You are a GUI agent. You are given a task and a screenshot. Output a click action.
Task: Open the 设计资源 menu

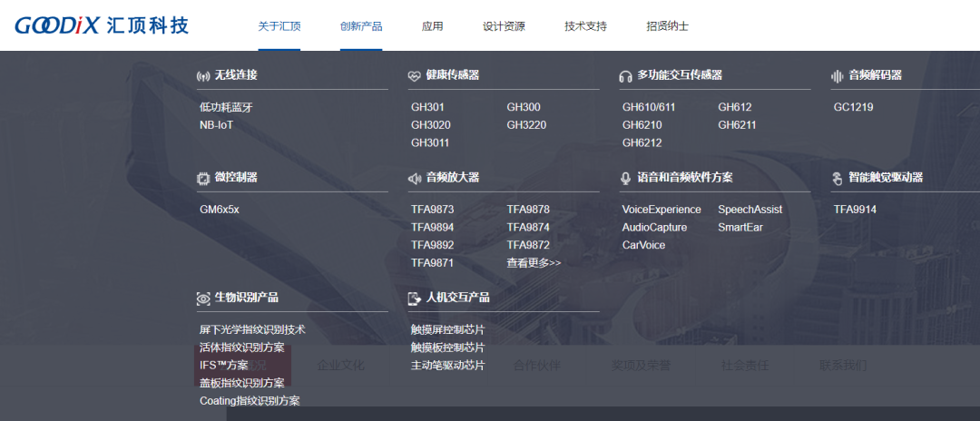(504, 26)
